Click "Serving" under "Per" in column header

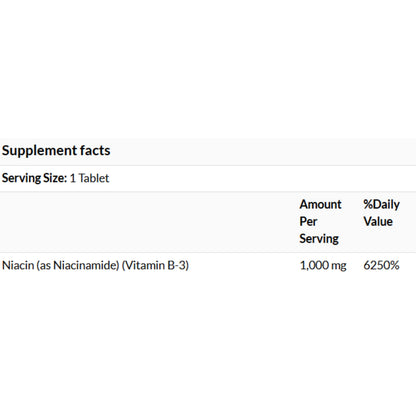click(319, 239)
